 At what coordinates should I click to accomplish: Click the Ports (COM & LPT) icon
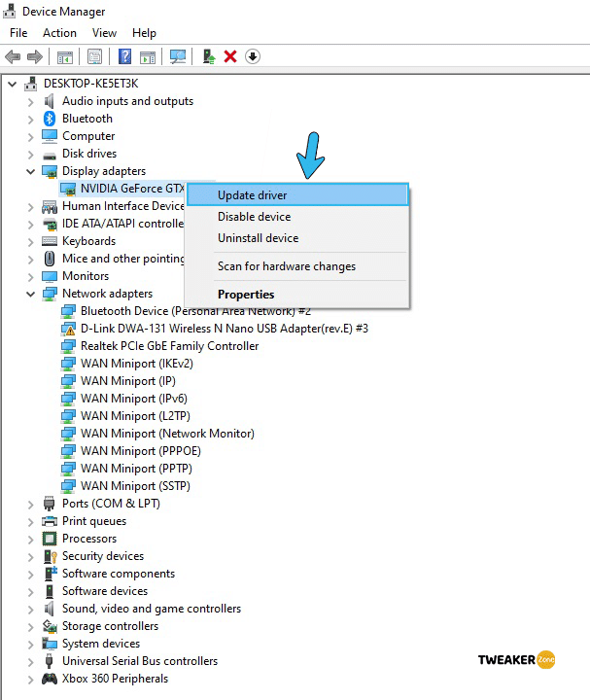pyautogui.click(x=50, y=504)
